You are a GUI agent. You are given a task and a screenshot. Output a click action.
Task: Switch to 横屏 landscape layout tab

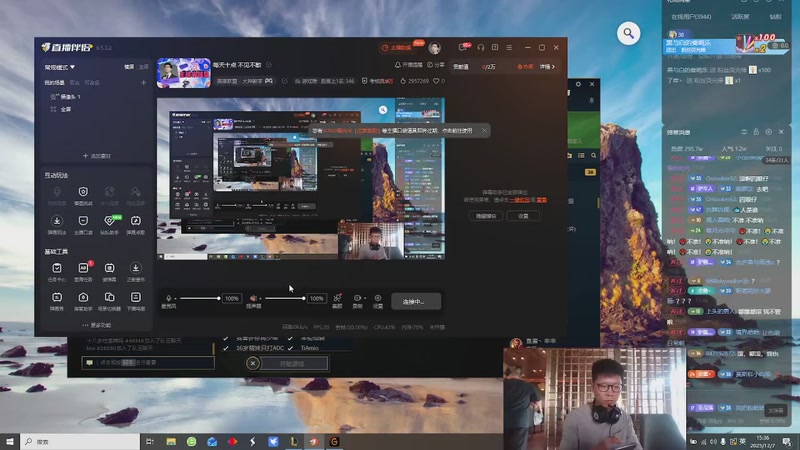coord(129,67)
